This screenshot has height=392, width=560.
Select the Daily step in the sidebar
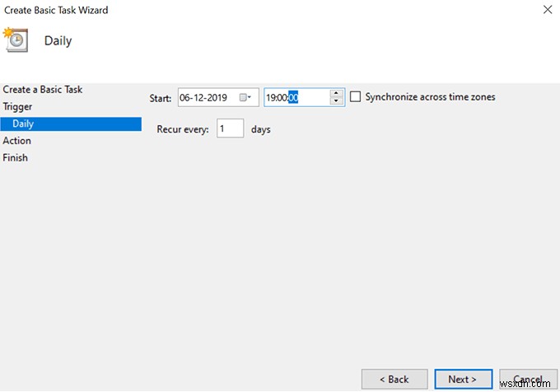point(71,124)
